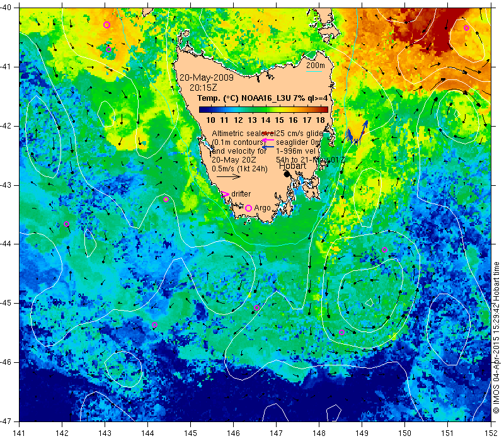Viewport: 504px width, 441px height.
Task: Click the dark blue end of temperature colorbar
Action: pos(202,110)
